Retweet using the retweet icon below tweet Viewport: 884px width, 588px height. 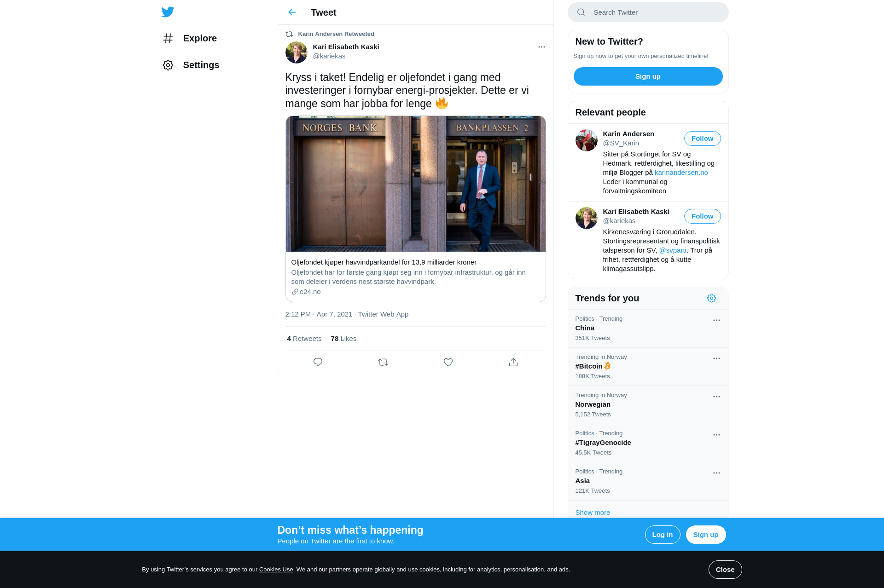[x=383, y=362]
